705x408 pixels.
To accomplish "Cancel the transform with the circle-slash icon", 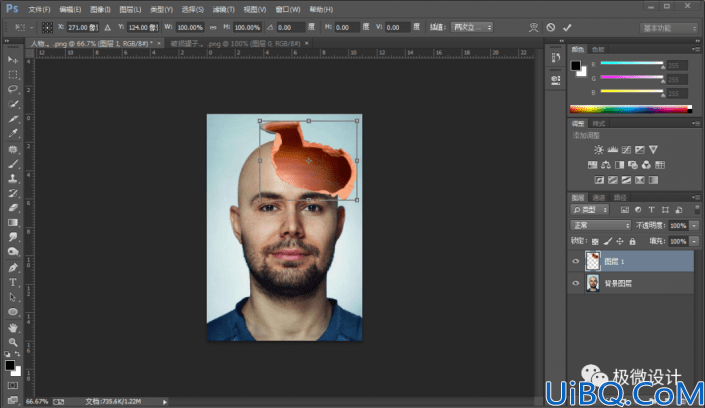I will point(551,27).
